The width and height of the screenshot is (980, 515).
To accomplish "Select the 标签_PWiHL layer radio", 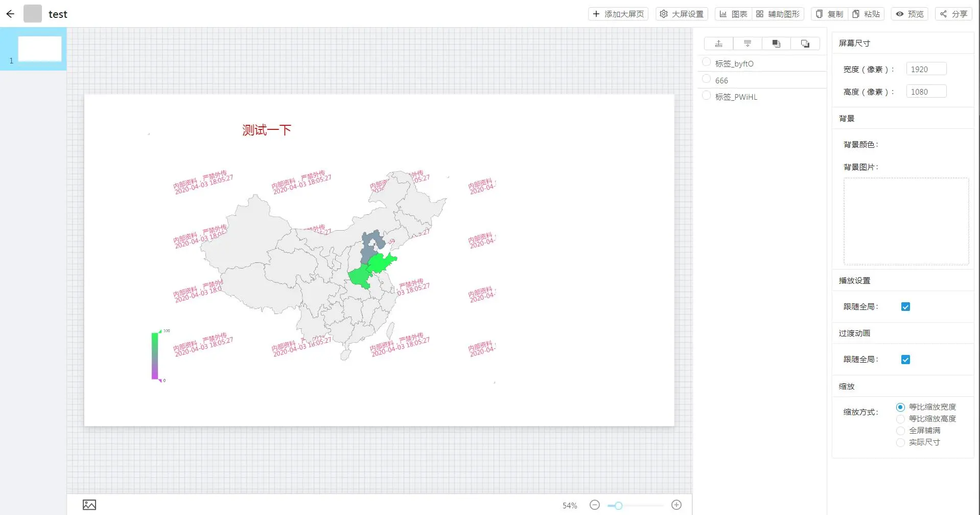I will [706, 95].
